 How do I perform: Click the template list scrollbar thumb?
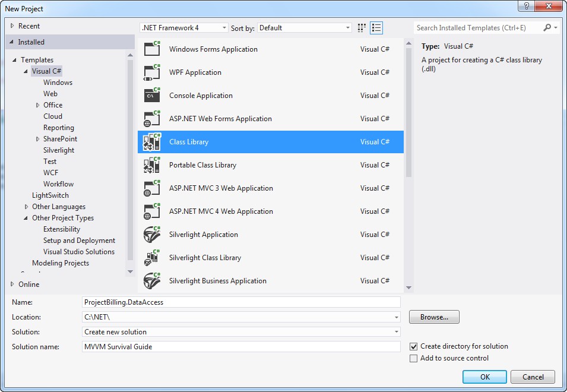408,112
